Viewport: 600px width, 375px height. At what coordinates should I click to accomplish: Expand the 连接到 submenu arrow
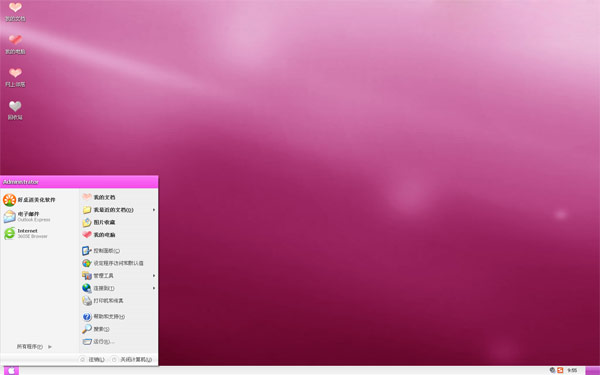coord(154,288)
